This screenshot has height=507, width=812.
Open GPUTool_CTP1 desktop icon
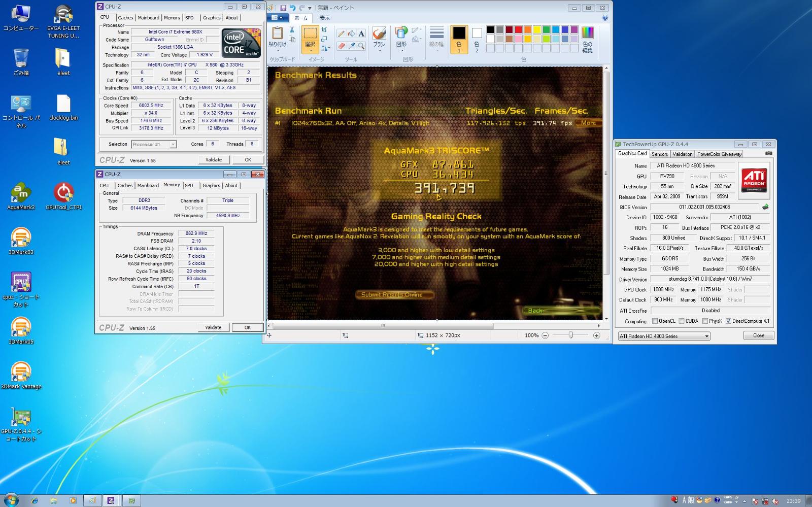pos(63,196)
